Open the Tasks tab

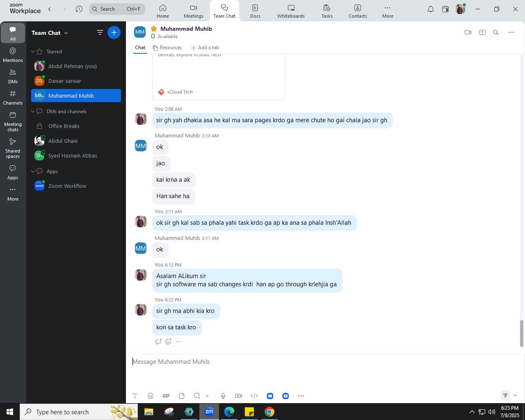(x=327, y=11)
